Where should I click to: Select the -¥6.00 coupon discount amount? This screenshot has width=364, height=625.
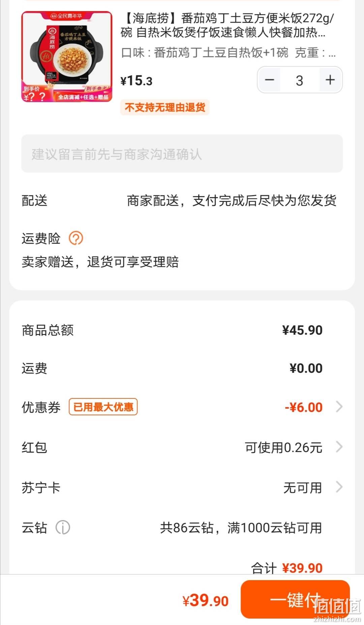pos(304,407)
